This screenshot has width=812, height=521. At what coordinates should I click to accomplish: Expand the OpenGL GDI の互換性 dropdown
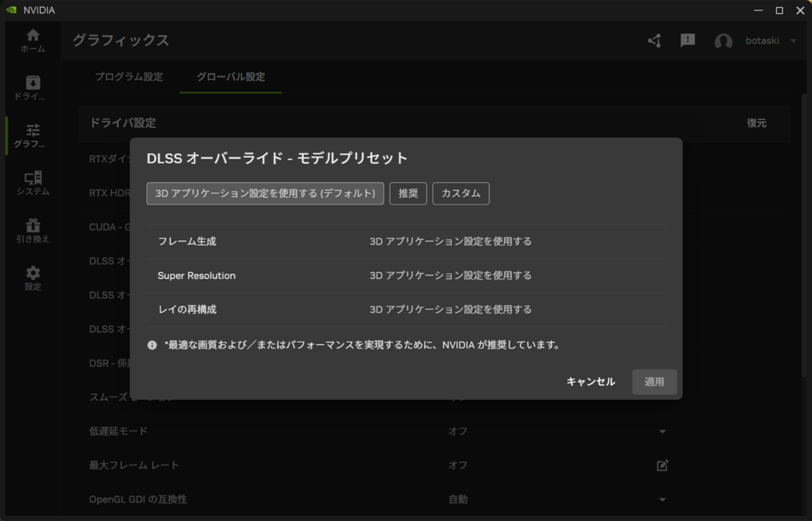pos(663,499)
